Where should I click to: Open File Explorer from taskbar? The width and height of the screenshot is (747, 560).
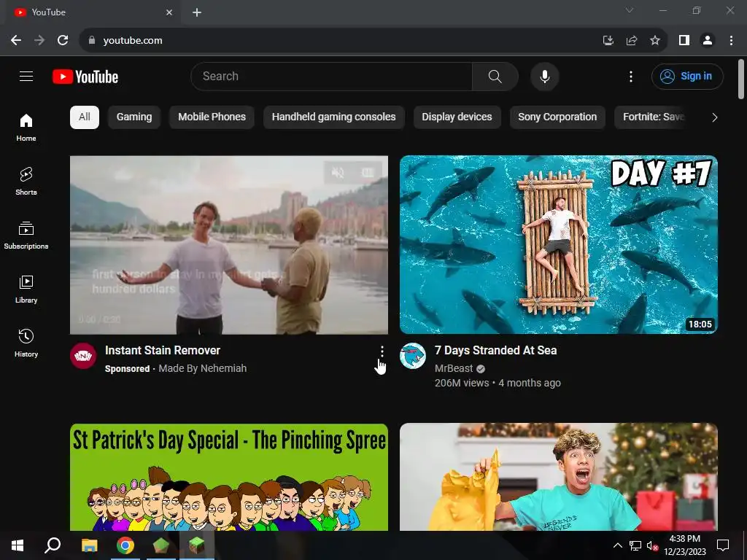point(89,545)
